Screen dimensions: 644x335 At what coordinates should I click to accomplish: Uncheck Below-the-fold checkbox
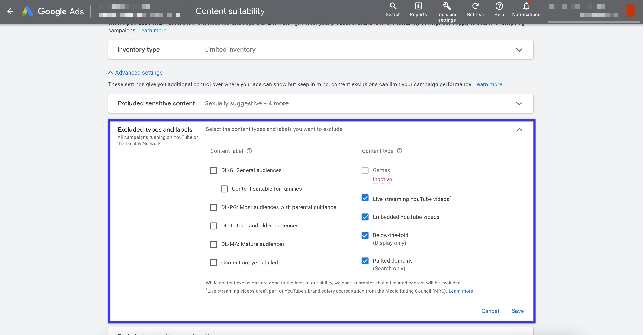(x=365, y=236)
